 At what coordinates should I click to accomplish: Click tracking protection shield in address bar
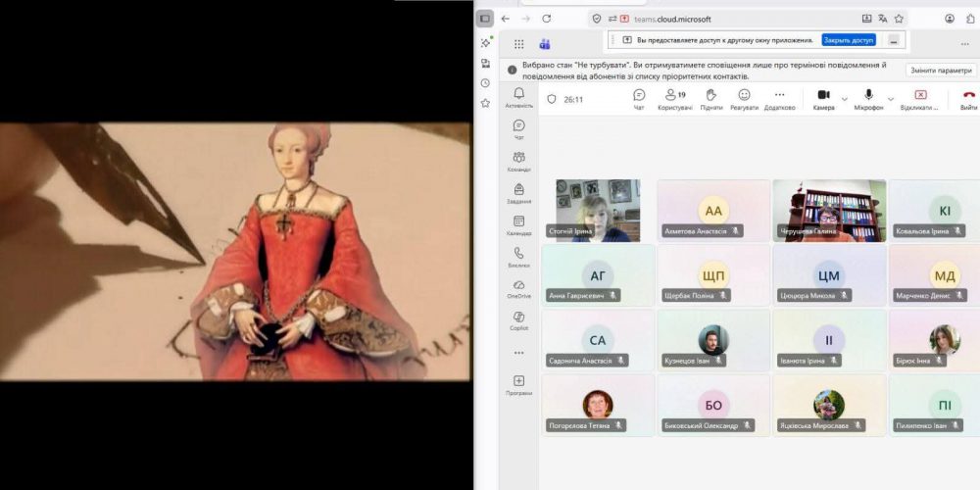[x=597, y=19]
